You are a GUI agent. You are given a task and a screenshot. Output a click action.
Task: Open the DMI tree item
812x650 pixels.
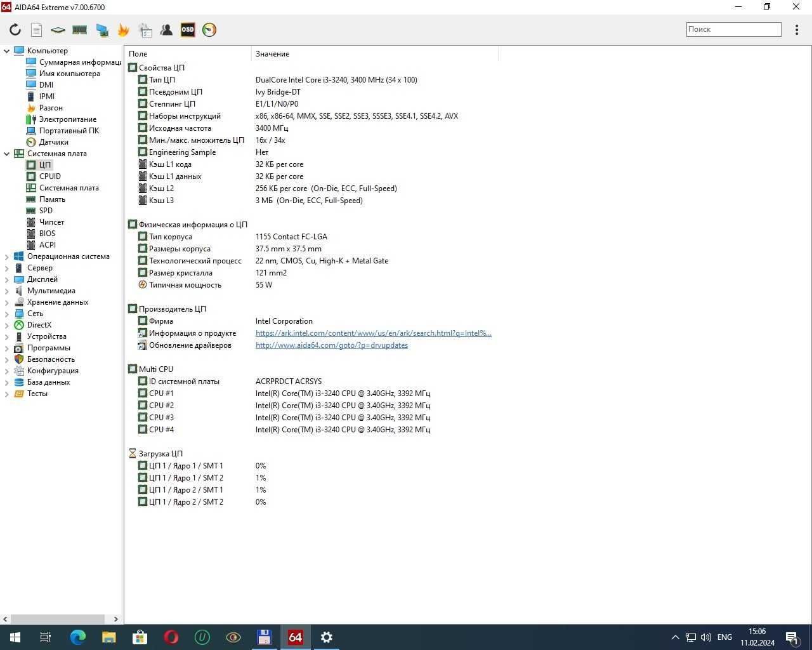46,85
